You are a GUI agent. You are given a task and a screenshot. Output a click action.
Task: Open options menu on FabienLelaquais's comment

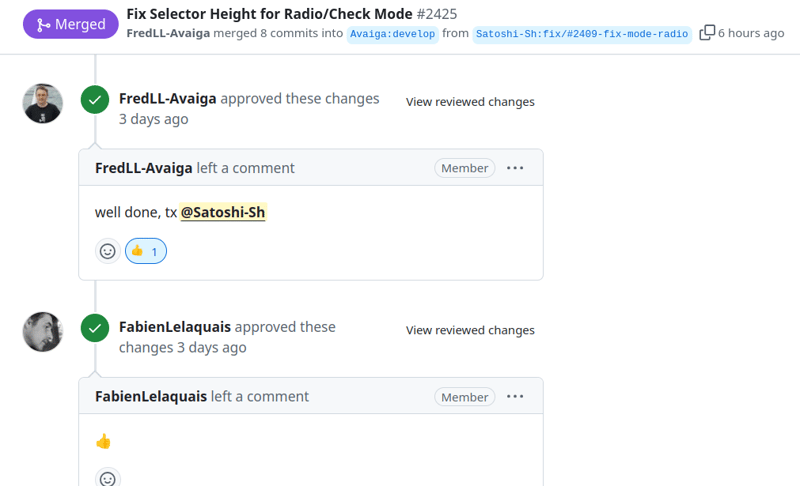pyautogui.click(x=515, y=397)
